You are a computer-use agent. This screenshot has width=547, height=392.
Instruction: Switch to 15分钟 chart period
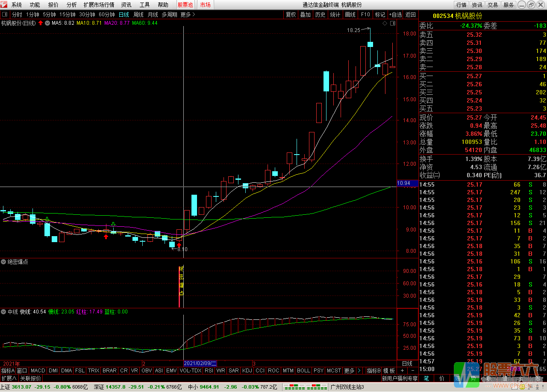pyautogui.click(x=68, y=14)
